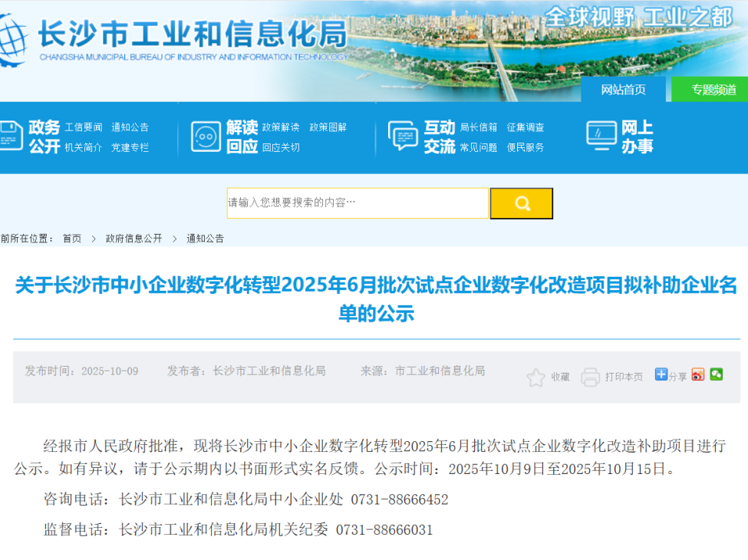Click the yellow search magnifier icon
This screenshot has height=560, width=748.
pos(522,203)
